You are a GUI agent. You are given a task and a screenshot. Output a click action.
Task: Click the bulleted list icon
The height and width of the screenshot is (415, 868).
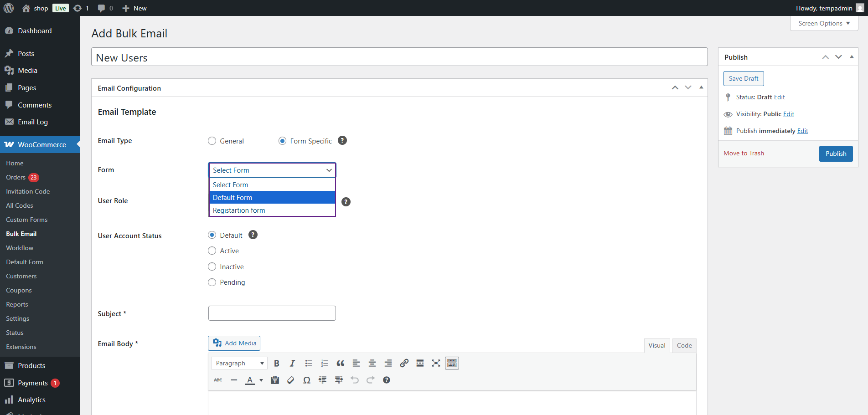[x=309, y=363]
